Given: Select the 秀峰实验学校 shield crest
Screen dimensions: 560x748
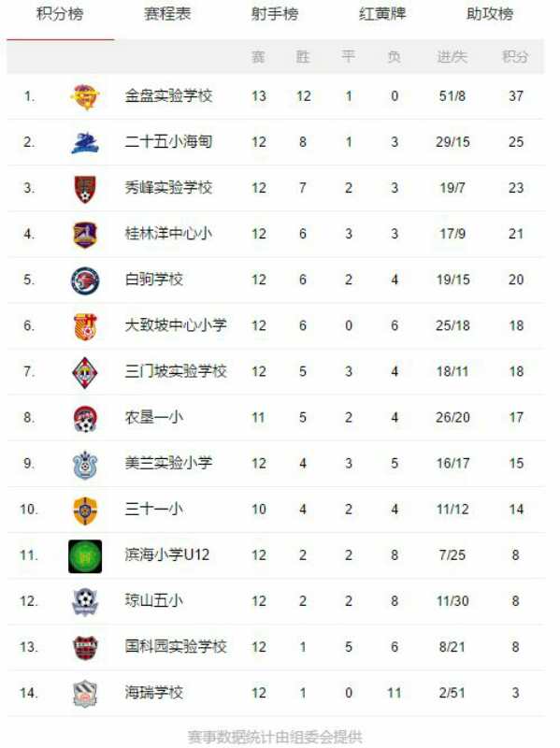Looking at the screenshot, I should (85, 189).
